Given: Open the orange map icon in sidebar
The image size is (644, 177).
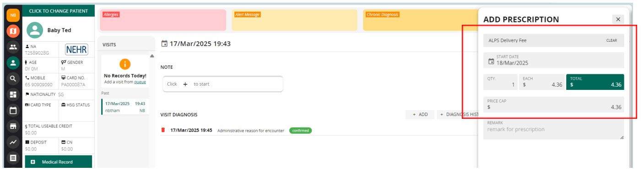Looking at the screenshot, I should pos(13,31).
